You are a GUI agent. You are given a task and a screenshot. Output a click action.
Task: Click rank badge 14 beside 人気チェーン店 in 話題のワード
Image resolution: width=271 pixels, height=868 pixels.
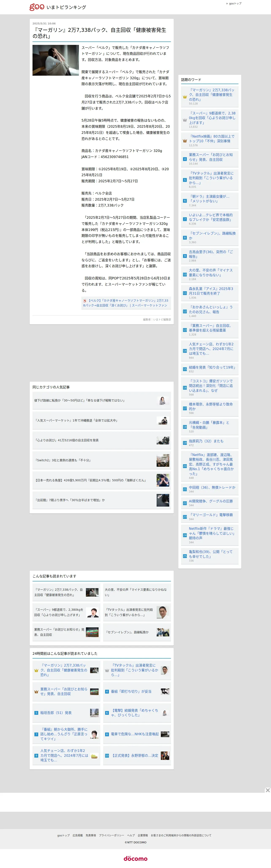click(x=185, y=351)
